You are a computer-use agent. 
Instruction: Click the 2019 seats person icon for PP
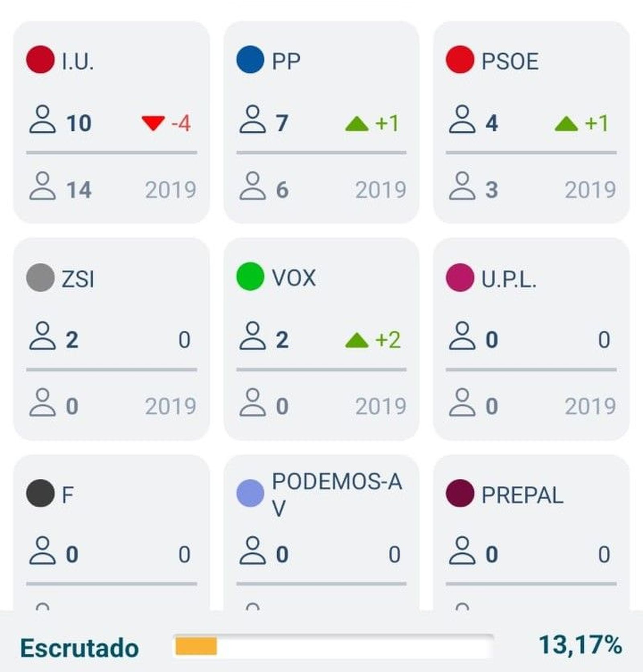click(x=252, y=186)
